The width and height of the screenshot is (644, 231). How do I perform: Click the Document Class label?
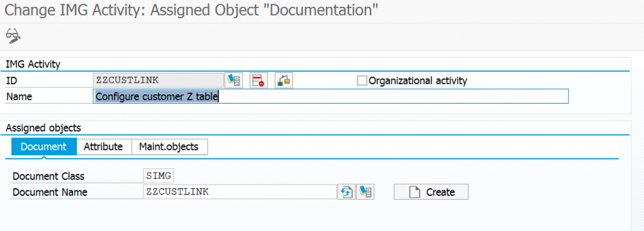(48, 176)
